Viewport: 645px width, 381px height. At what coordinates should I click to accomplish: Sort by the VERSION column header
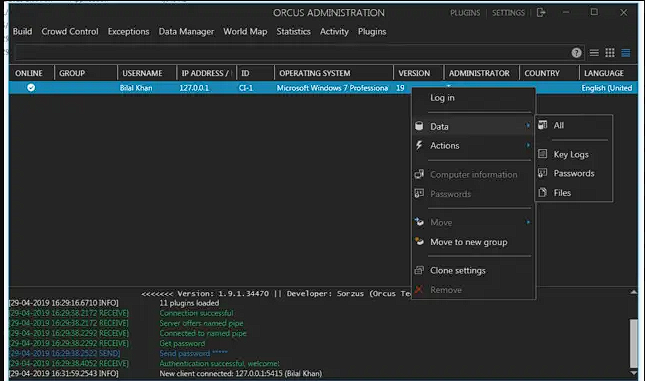[418, 73]
